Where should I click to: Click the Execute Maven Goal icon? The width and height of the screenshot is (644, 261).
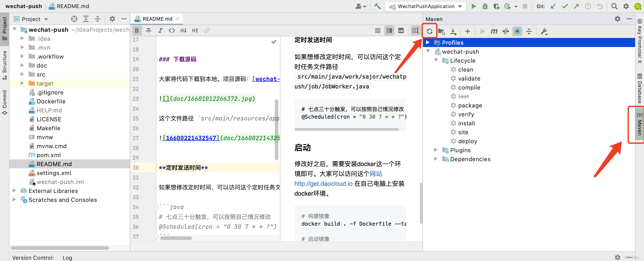[x=494, y=31]
